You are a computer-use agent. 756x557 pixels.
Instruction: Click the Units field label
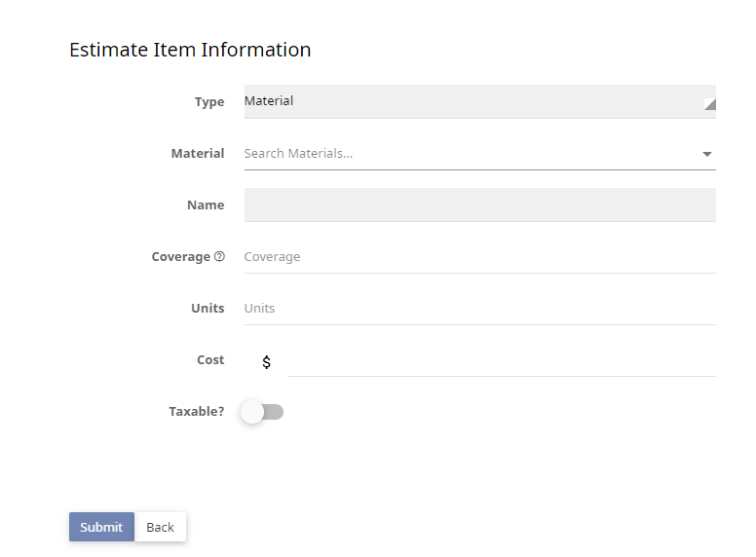pyautogui.click(x=208, y=309)
